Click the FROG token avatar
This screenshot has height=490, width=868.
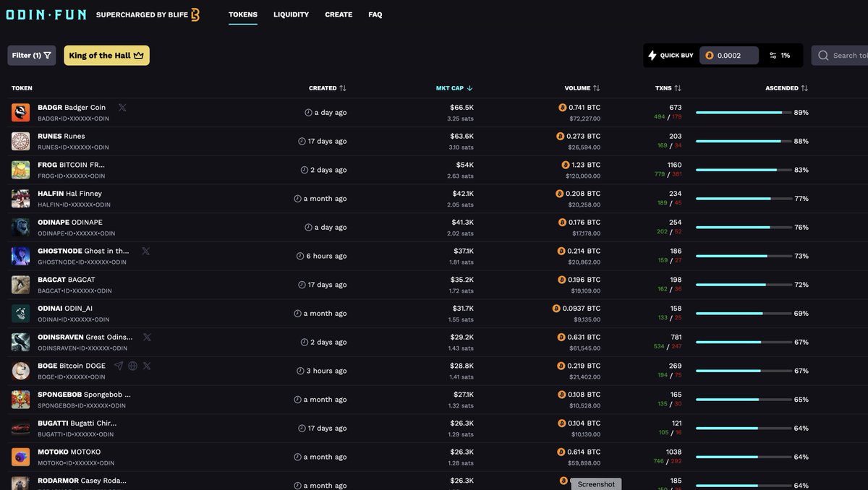(20, 170)
